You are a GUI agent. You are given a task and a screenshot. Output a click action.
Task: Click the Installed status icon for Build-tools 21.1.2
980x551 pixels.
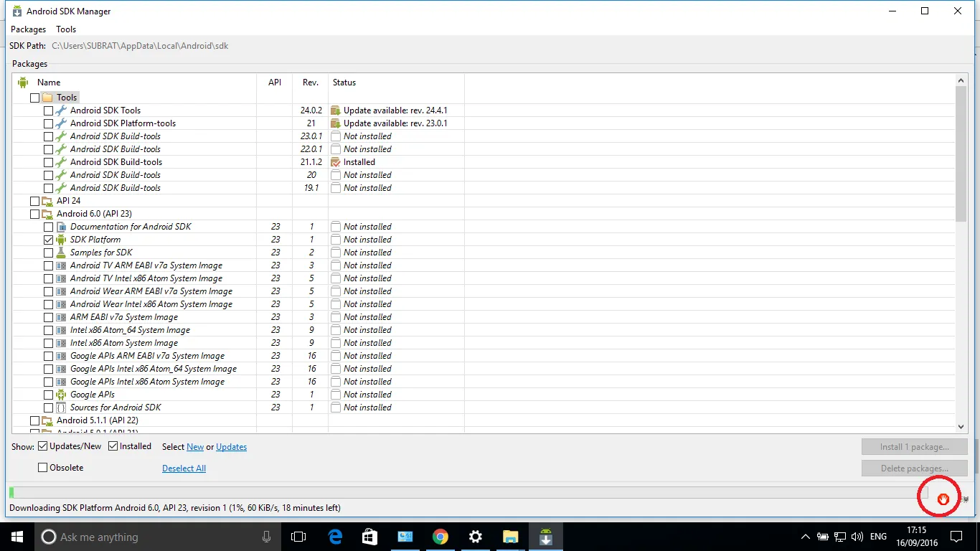pos(335,162)
